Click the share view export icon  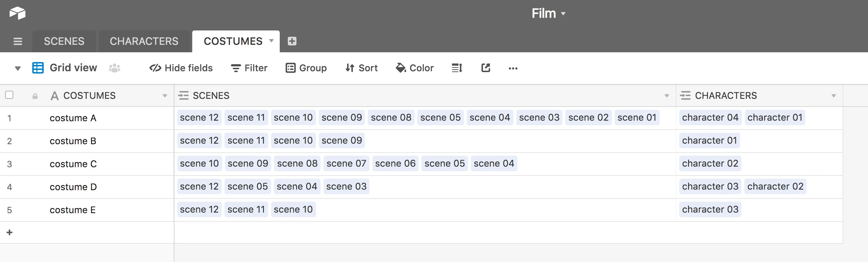click(x=486, y=68)
